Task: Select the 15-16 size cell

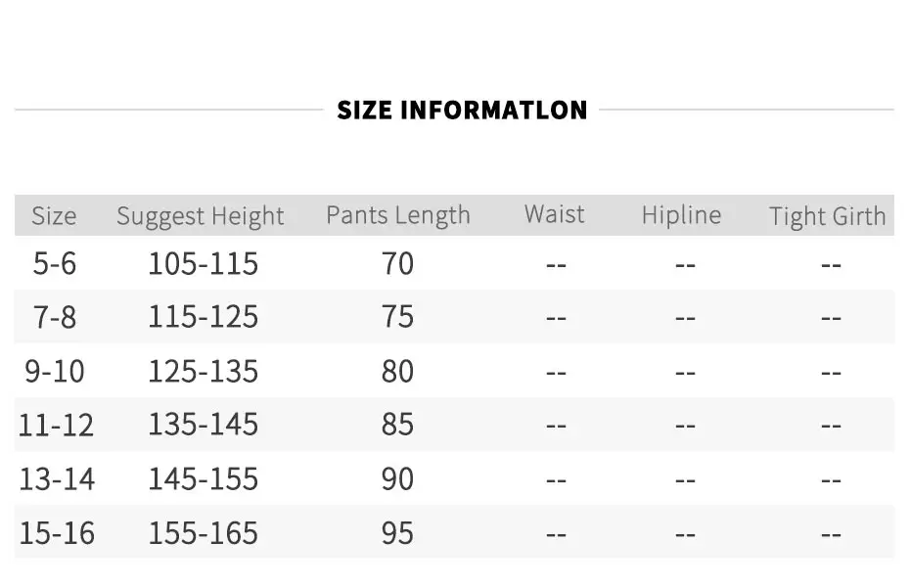Action: coord(57,533)
